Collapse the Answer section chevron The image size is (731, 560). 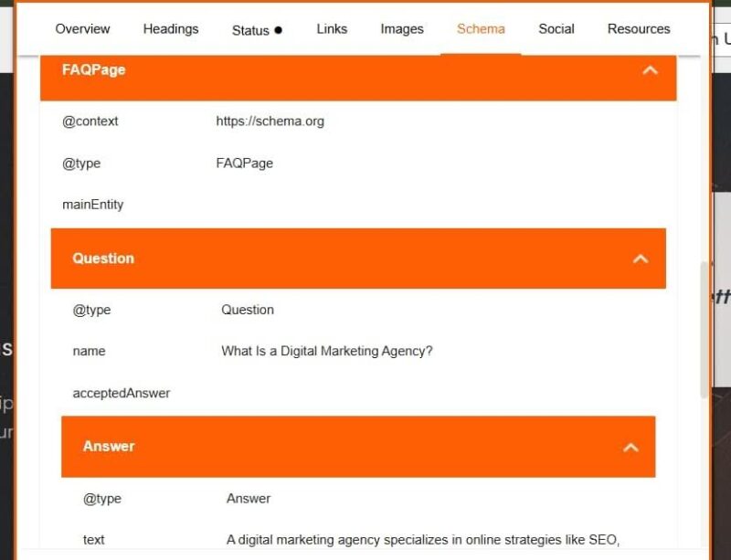point(630,448)
